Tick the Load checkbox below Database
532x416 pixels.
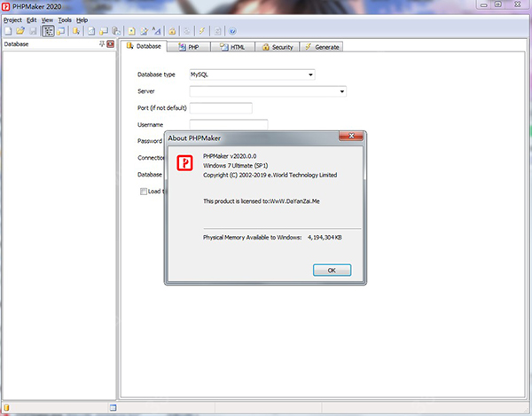pos(144,191)
